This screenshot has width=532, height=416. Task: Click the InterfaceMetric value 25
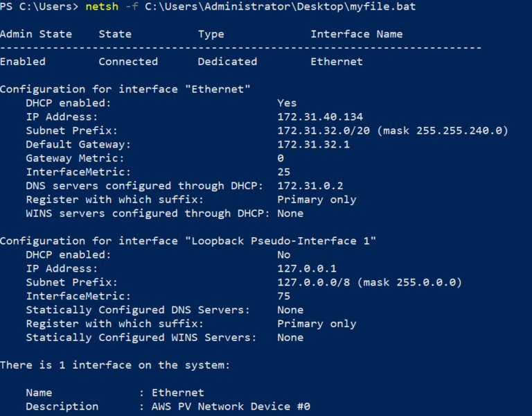coord(284,172)
